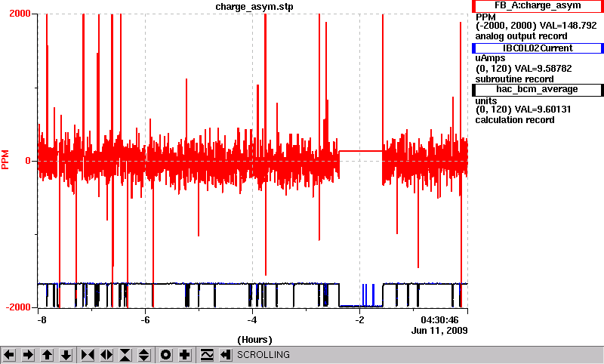Image resolution: width=604 pixels, height=364 pixels.
Task: Click the -4 tick label on time axis
Action: pyautogui.click(x=252, y=320)
